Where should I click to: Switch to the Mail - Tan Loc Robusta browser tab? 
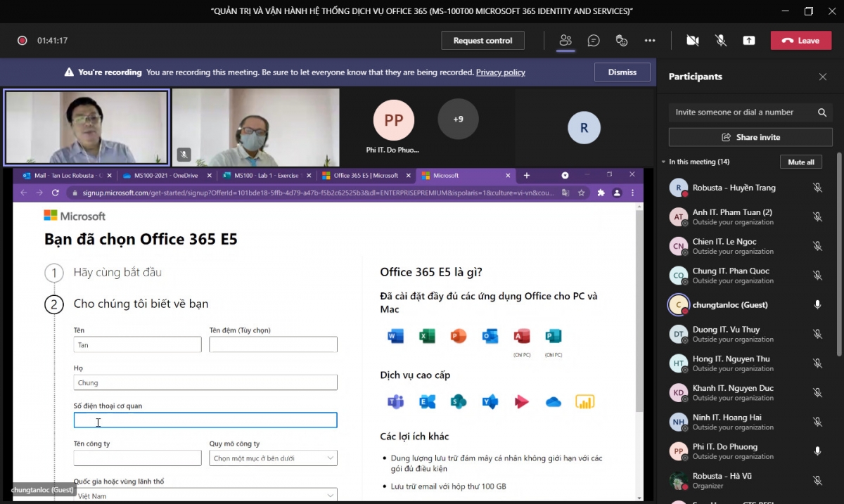click(66, 175)
